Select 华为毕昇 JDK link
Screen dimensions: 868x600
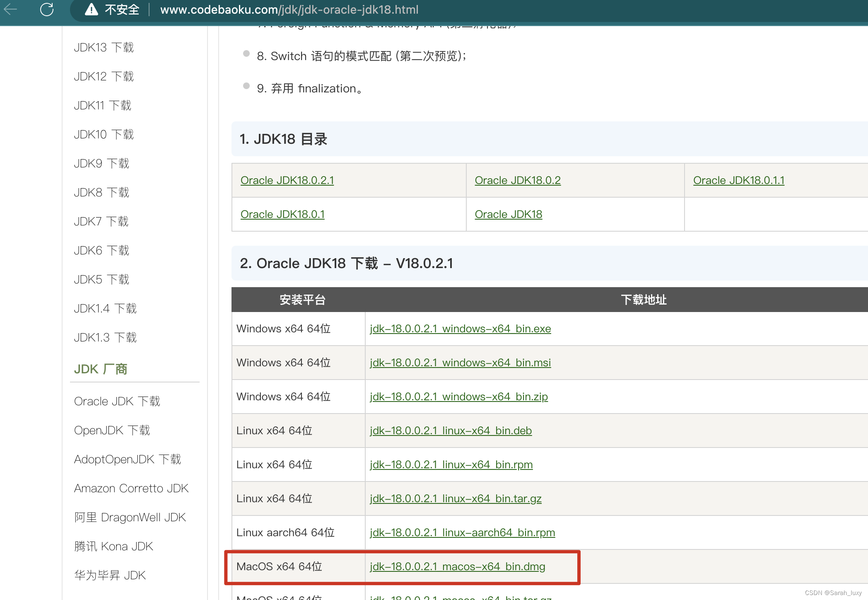click(110, 576)
